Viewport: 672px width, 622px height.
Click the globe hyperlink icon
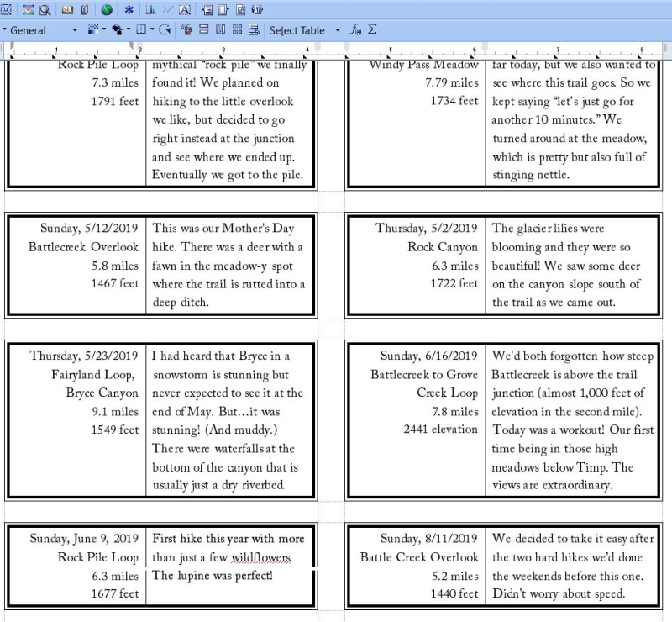pyautogui.click(x=107, y=10)
